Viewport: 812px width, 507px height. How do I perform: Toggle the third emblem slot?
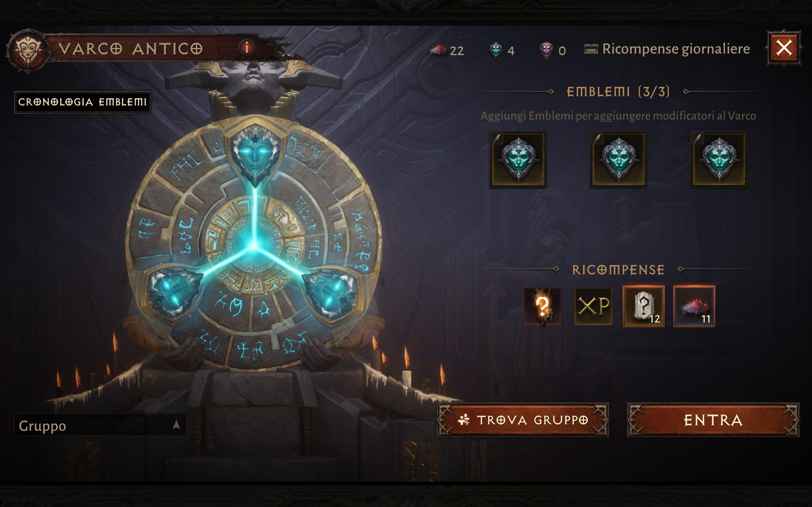(719, 159)
